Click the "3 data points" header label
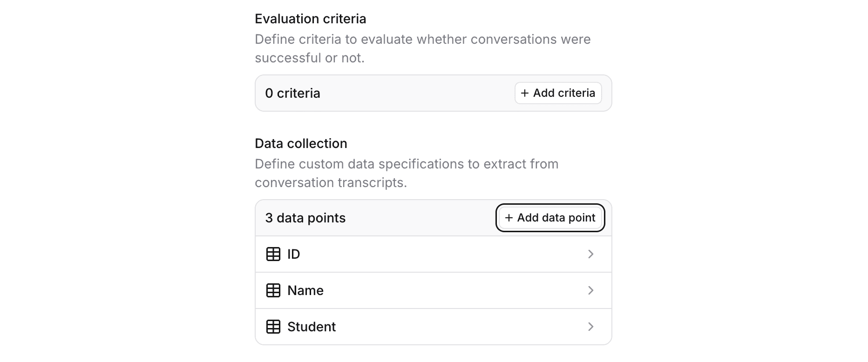 point(305,218)
